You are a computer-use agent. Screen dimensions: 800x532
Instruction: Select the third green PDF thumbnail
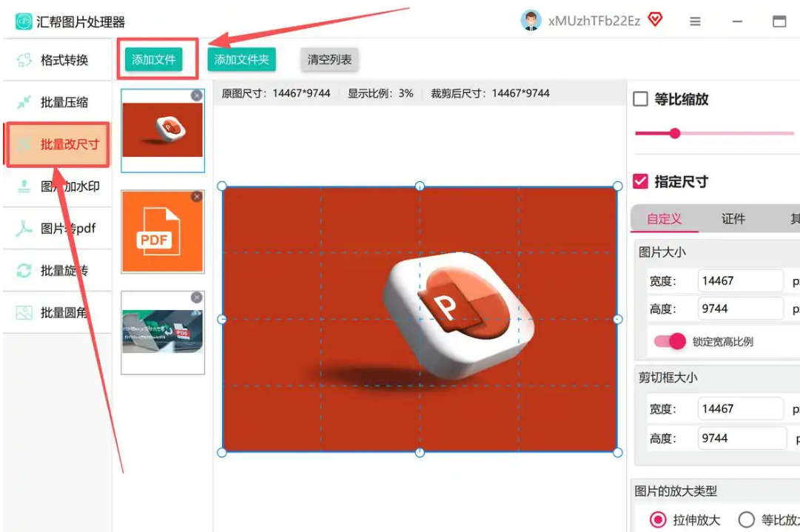tap(163, 332)
